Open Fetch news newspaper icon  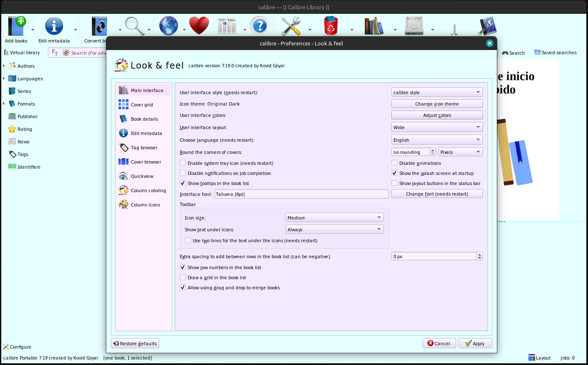tap(227, 26)
